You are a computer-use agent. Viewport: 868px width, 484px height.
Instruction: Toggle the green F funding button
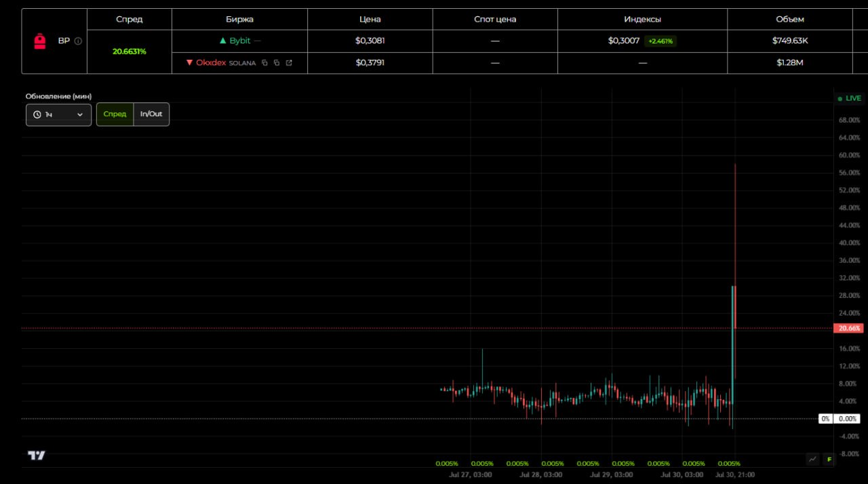[829, 460]
